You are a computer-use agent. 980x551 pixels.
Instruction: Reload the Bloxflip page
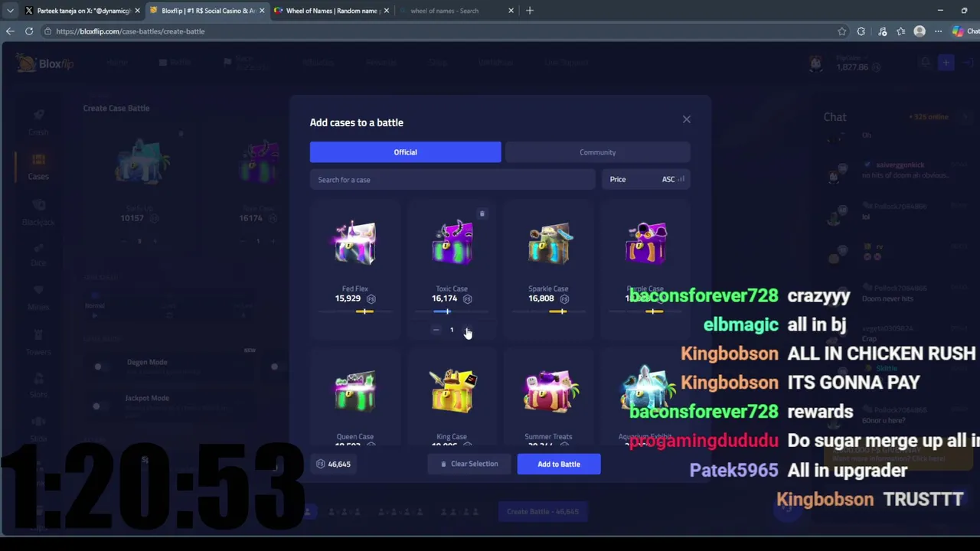tap(29, 31)
